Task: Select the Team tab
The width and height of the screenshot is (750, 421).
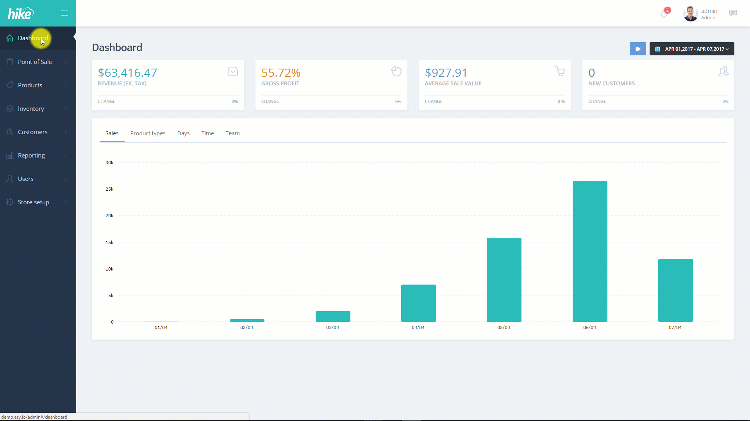Action: 232,133
